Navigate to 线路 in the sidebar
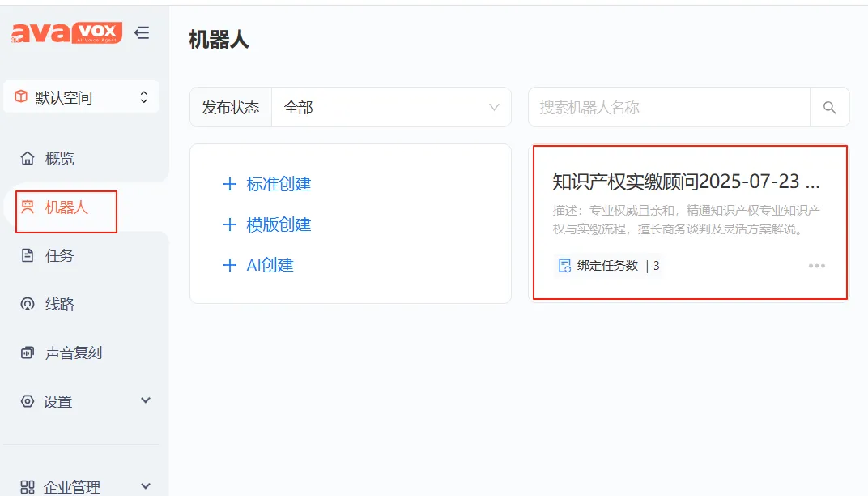The height and width of the screenshot is (496, 868). 59,305
